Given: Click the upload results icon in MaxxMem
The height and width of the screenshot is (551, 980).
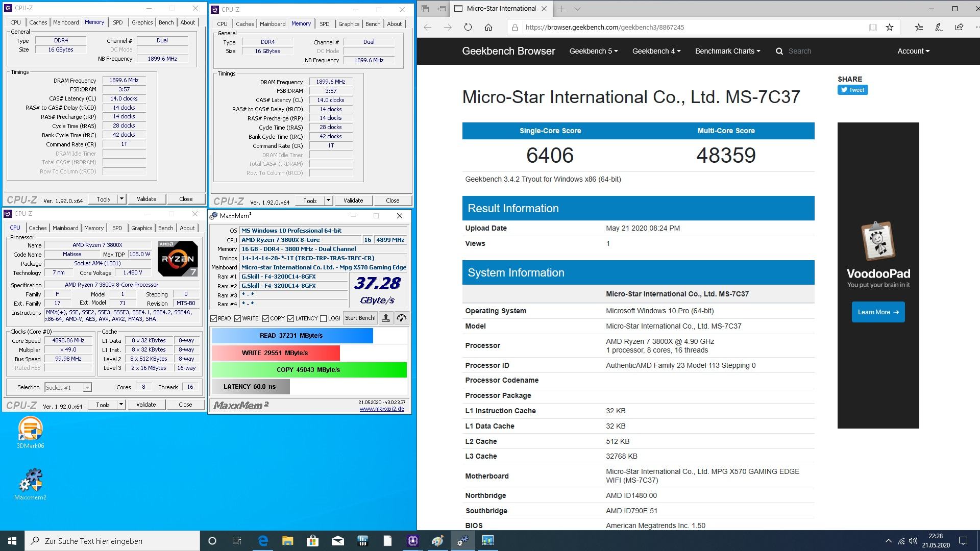Looking at the screenshot, I should (386, 318).
